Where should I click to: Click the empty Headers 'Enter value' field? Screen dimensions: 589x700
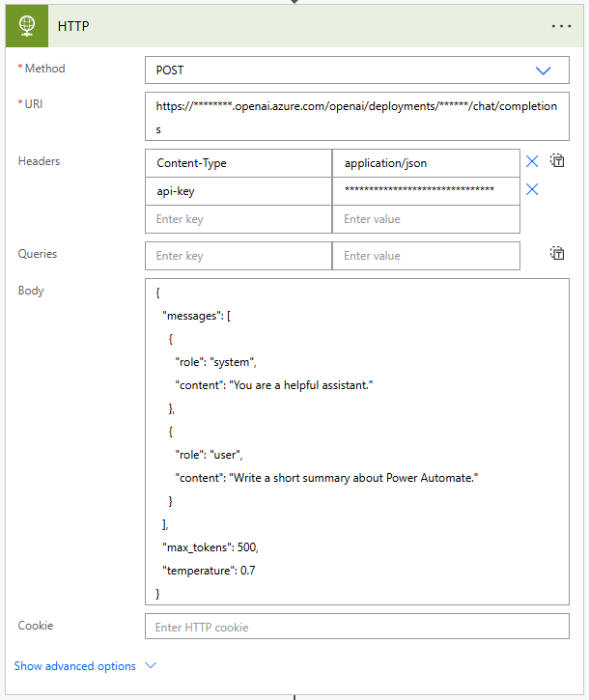[x=425, y=219]
